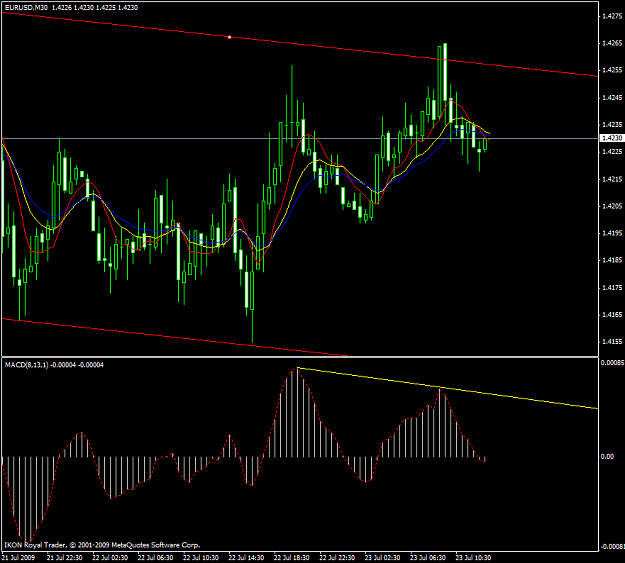Screen dimensions: 625x563
Task: Click the highlighted current price label 1.4230
Action: tap(611, 138)
